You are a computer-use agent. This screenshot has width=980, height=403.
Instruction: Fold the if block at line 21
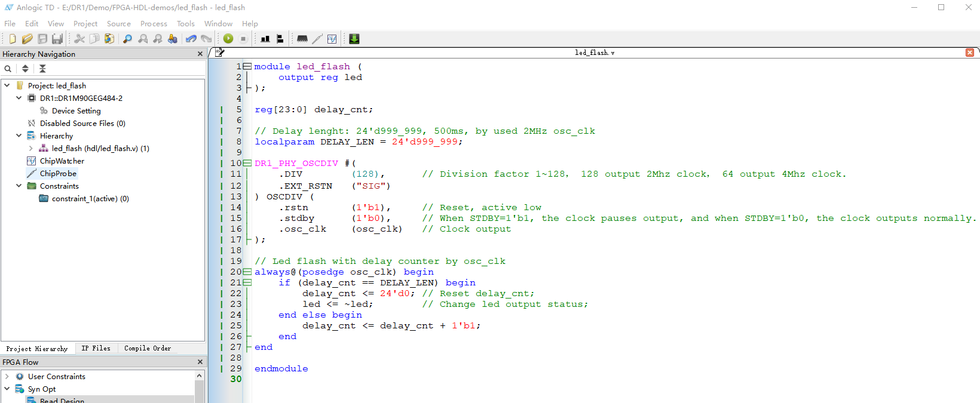(x=247, y=282)
